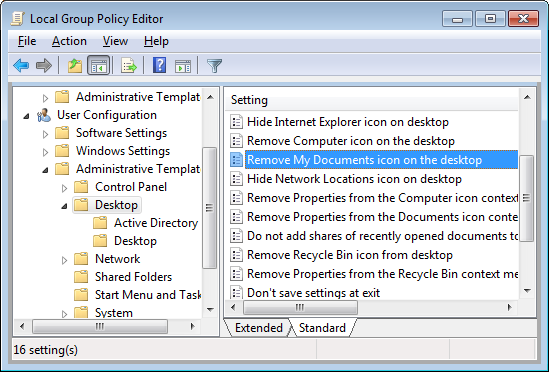Viewport: 549px width, 372px height.
Task: Click folder icon beside Shared Folders
Action: (81, 277)
